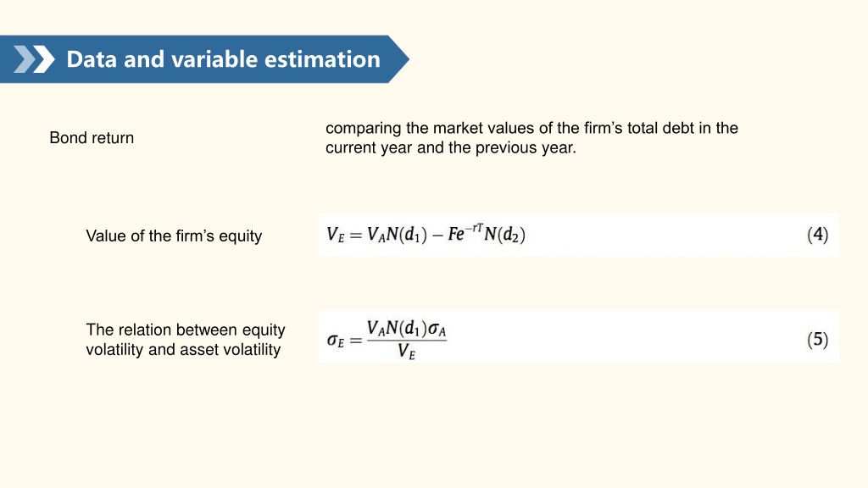Image resolution: width=868 pixels, height=488 pixels.
Task: Click the blue title banner arrow tip
Action: tap(398, 59)
